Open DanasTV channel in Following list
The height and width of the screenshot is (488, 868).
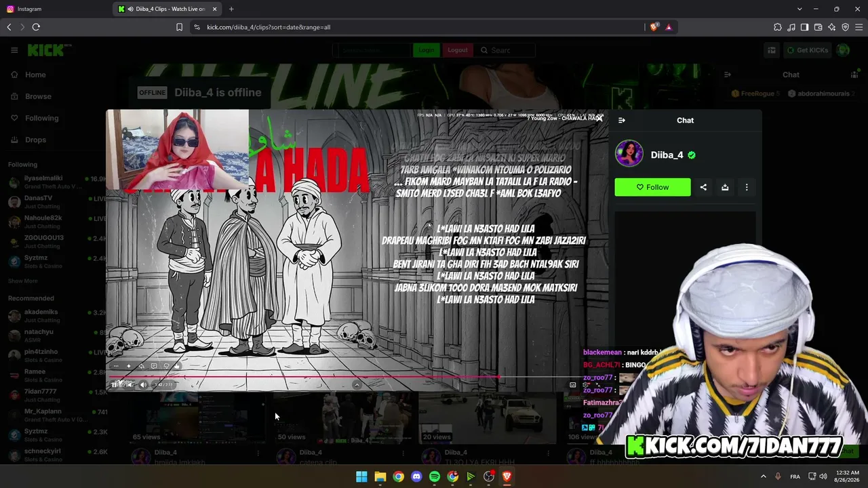pos(57,201)
